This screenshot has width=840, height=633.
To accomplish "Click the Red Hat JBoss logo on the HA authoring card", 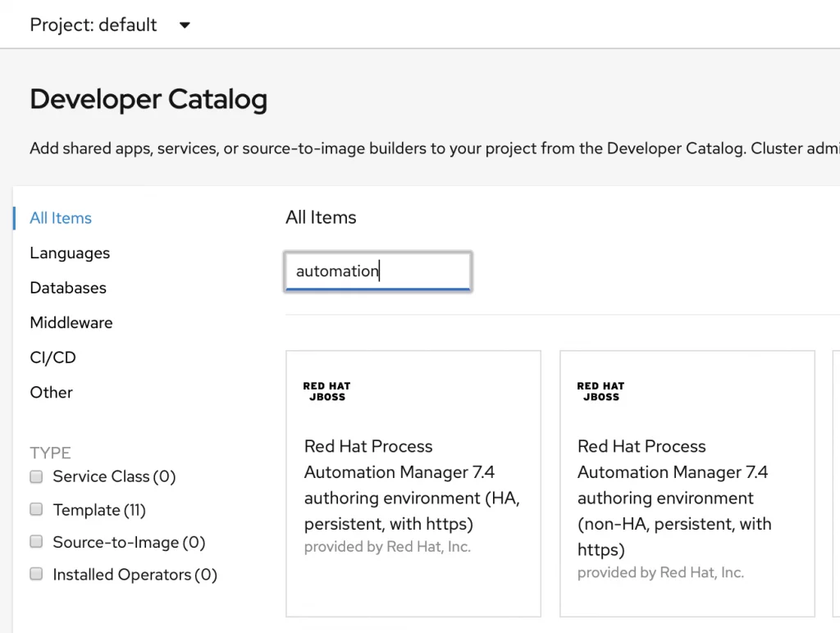I will pyautogui.click(x=326, y=391).
